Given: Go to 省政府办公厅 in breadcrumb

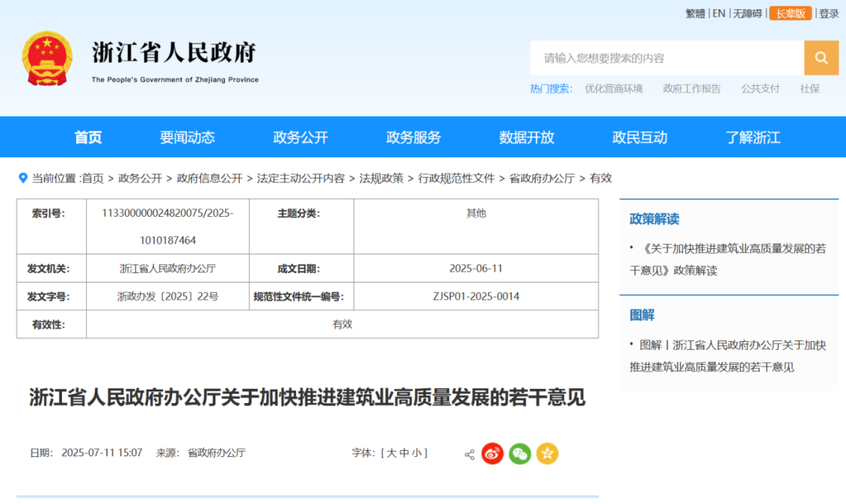Looking at the screenshot, I should pos(542,178).
